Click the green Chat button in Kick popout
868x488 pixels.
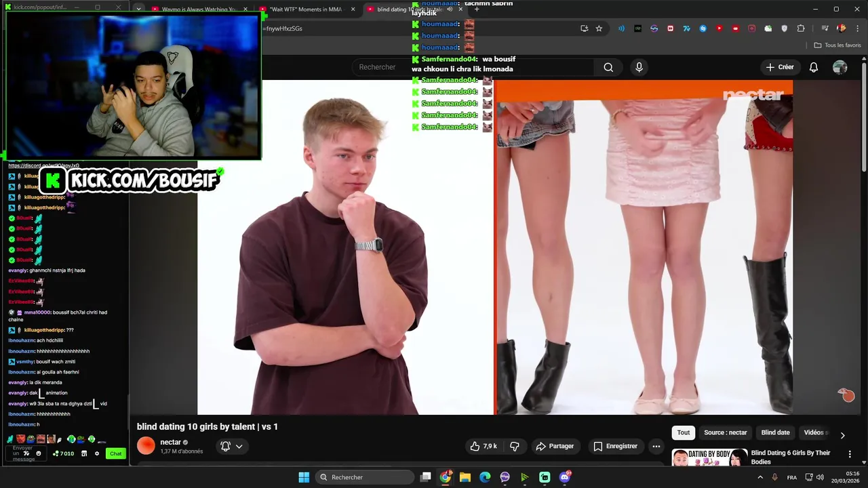[x=116, y=453]
